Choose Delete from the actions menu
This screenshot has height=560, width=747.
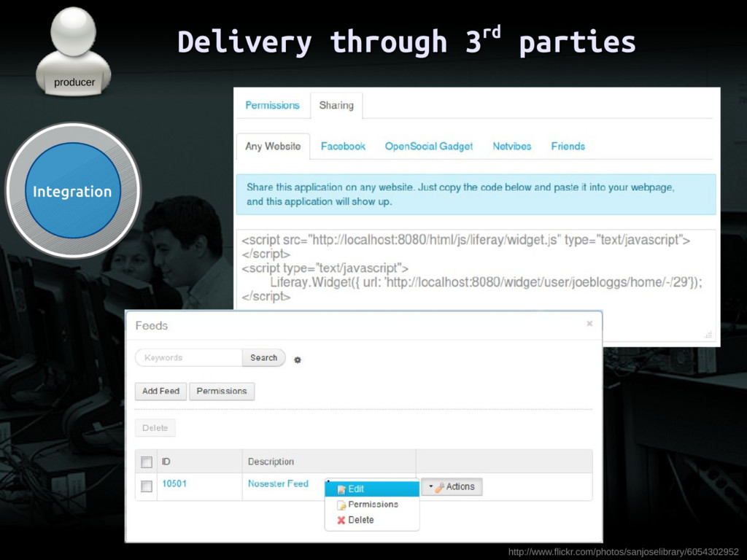tap(372, 520)
